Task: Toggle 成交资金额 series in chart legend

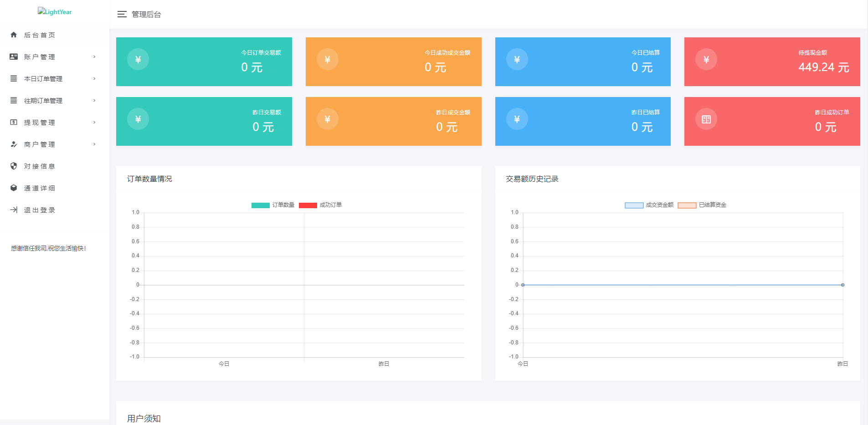Action: coord(649,205)
